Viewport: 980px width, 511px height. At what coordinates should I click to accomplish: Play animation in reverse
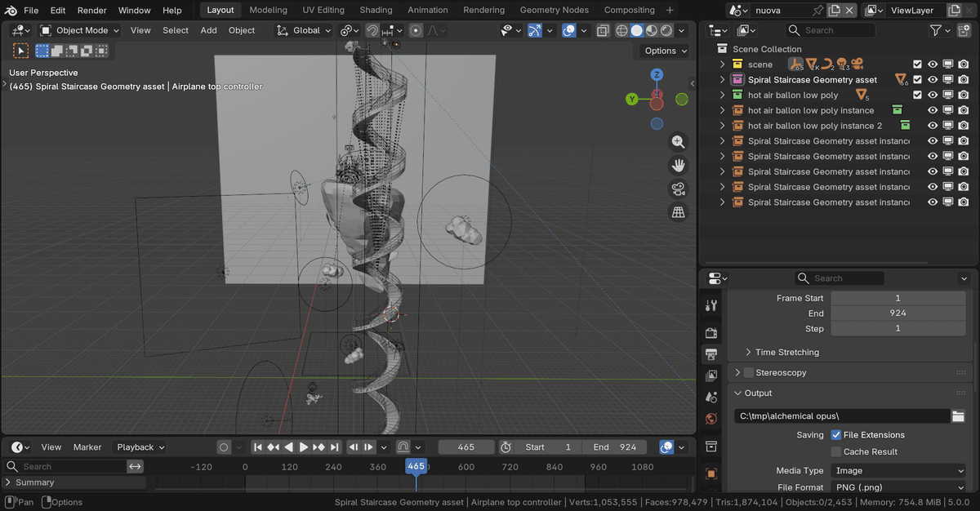288,447
